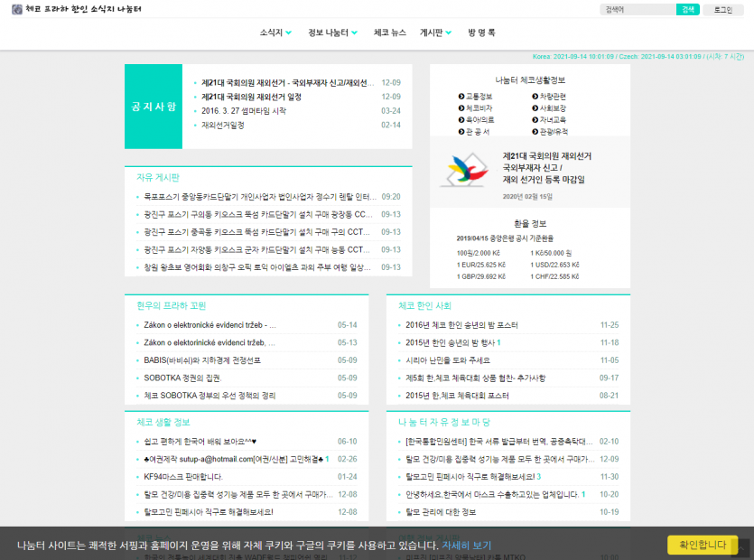
Task: Open the 관광/유적 tourism category icon
Action: pyautogui.click(x=553, y=133)
